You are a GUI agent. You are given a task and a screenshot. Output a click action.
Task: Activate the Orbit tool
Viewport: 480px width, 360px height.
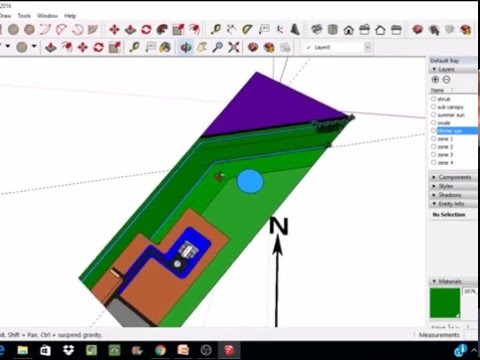(186, 47)
